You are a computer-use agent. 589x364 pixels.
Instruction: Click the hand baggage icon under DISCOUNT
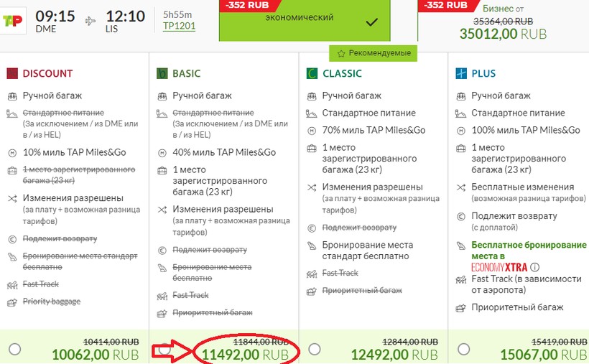pos(11,95)
